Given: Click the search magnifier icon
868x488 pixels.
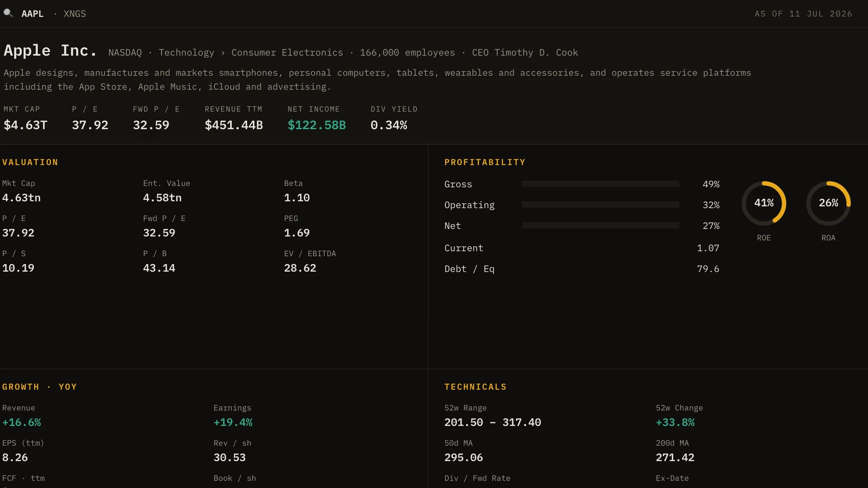Looking at the screenshot, I should point(8,13).
